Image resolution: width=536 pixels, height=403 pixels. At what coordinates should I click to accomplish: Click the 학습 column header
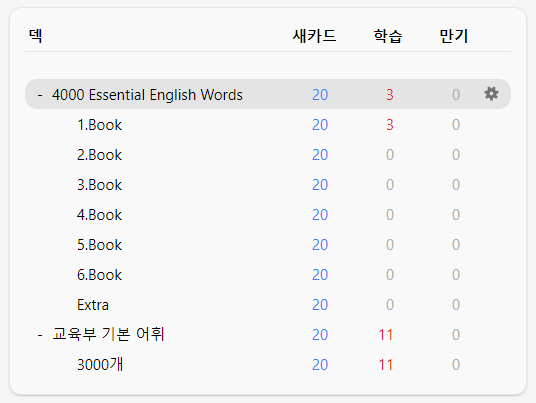[388, 36]
